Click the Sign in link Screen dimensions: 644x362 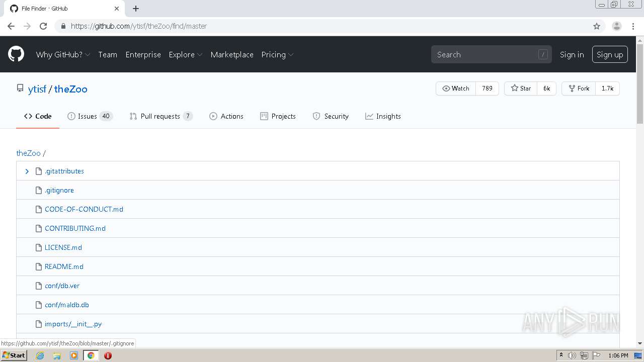coord(572,54)
